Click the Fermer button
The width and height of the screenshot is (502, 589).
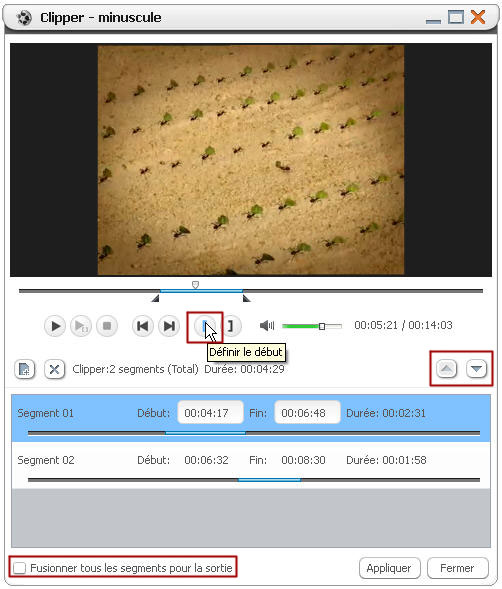pyautogui.click(x=457, y=568)
